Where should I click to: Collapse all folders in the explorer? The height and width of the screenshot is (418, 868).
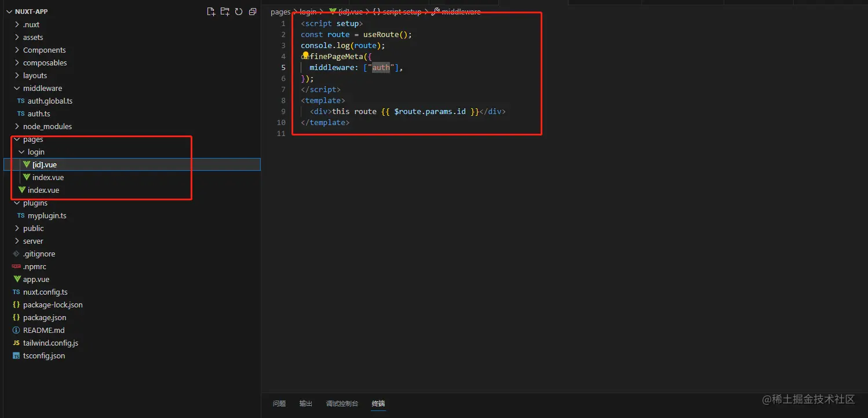(x=253, y=12)
